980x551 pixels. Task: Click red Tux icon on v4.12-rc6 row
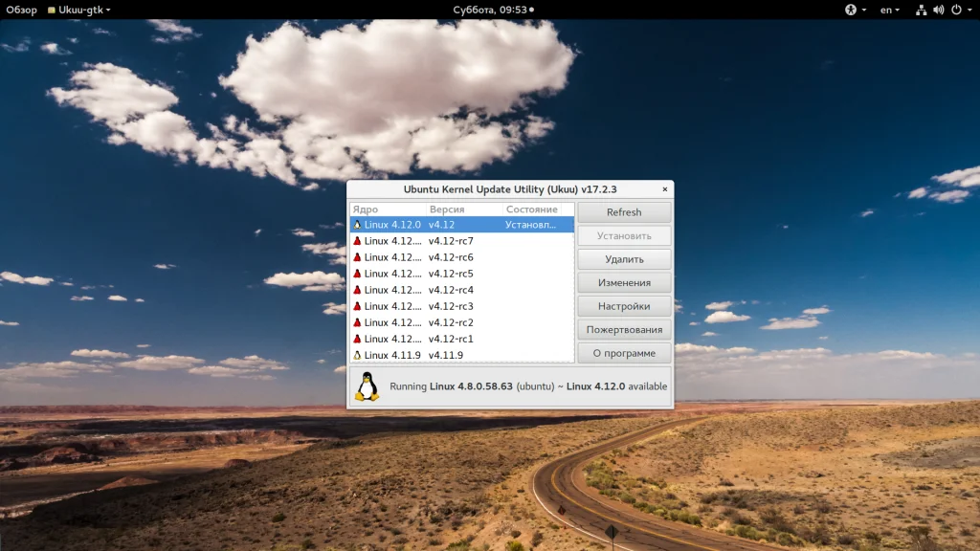click(x=358, y=256)
